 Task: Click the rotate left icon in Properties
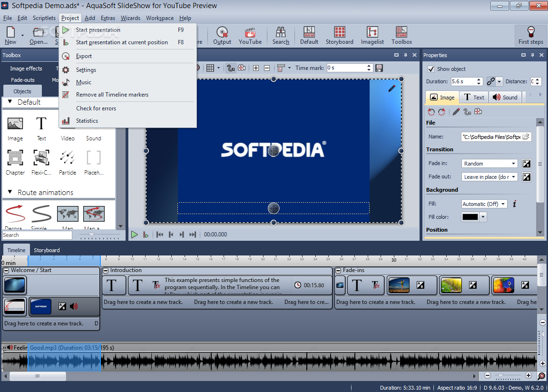(431, 112)
